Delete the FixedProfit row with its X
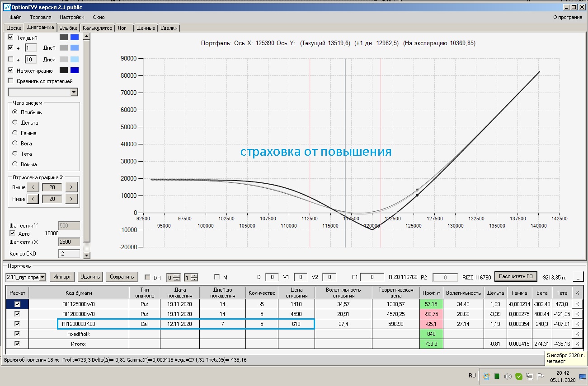The width and height of the screenshot is (588, 386). (577, 334)
